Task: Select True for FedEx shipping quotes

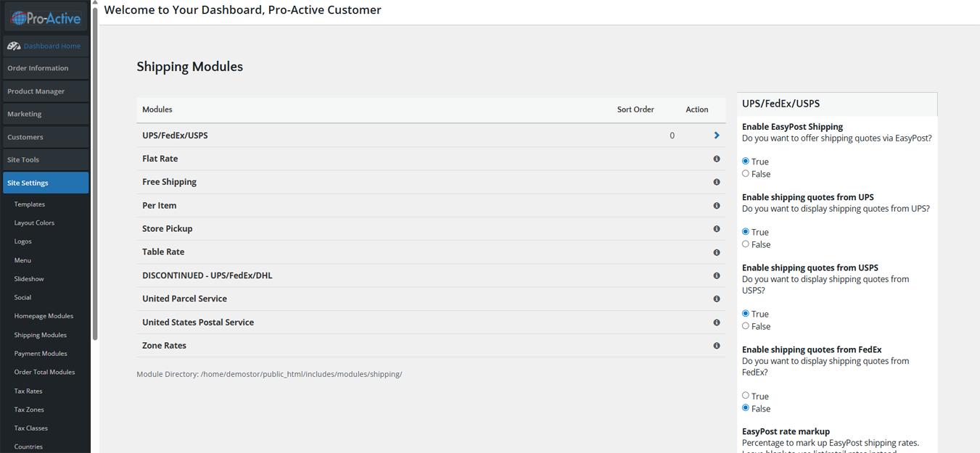Action: (x=746, y=396)
